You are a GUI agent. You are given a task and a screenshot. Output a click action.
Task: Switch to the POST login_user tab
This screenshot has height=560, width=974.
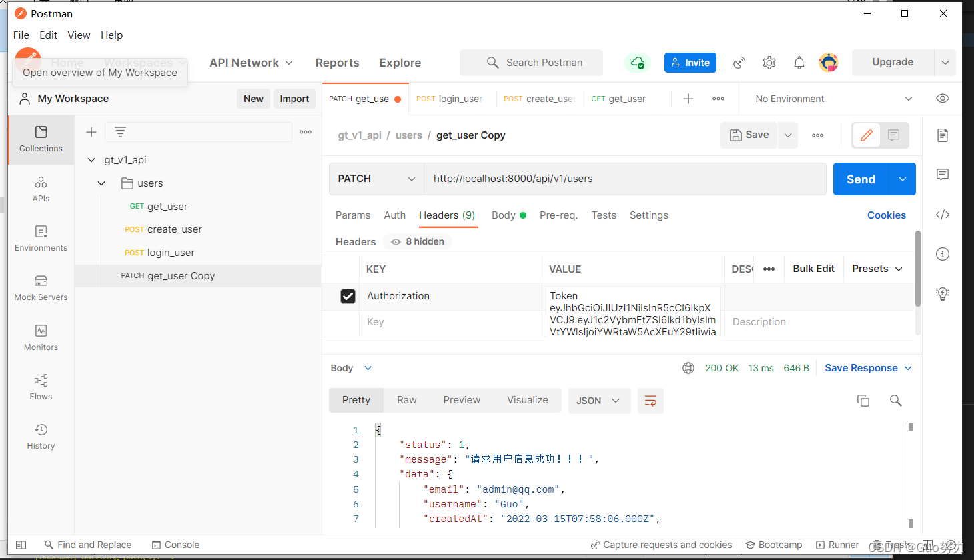click(x=449, y=99)
